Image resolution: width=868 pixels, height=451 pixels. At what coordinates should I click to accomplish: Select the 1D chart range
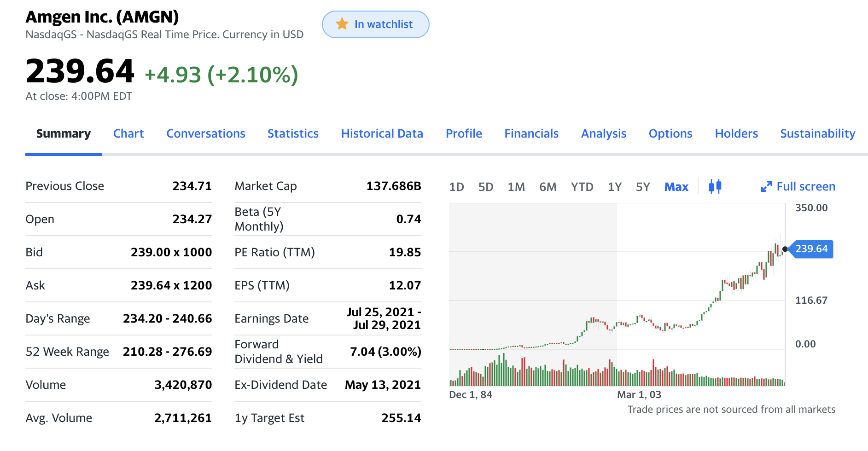coord(456,187)
